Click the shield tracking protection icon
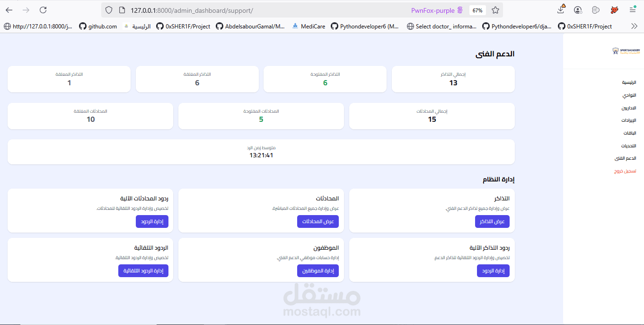 click(x=109, y=10)
